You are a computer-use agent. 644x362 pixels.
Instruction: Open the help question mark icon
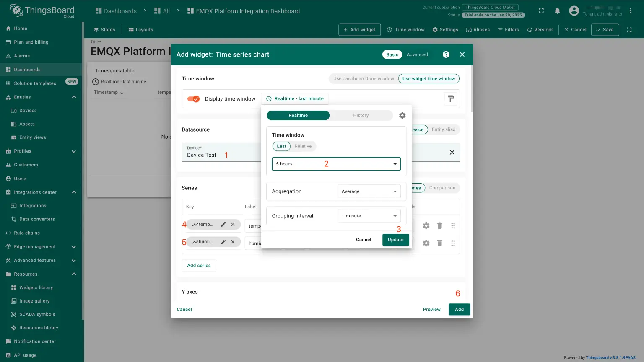click(x=446, y=54)
